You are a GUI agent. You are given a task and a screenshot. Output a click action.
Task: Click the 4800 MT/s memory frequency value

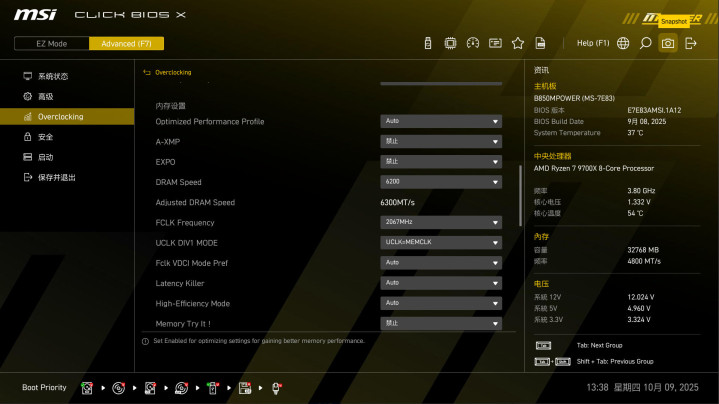(644, 261)
